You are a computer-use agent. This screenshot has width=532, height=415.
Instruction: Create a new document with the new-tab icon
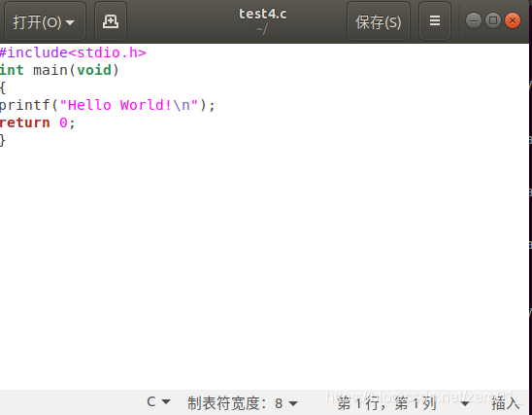111,21
